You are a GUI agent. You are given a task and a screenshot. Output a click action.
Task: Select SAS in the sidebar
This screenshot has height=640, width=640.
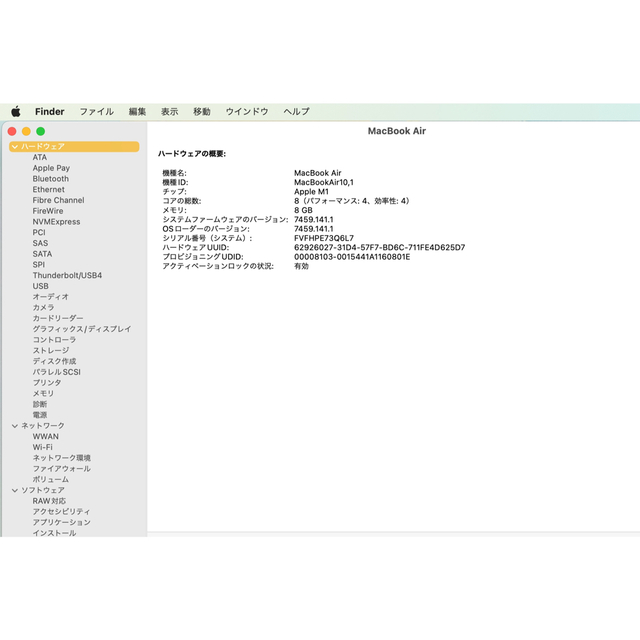click(40, 243)
